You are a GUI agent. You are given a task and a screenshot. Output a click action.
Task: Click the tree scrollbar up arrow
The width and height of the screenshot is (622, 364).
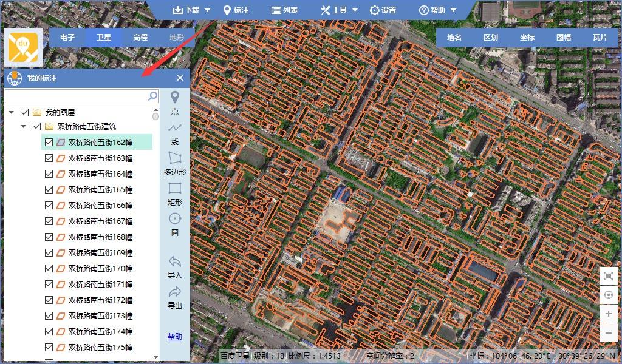155,110
